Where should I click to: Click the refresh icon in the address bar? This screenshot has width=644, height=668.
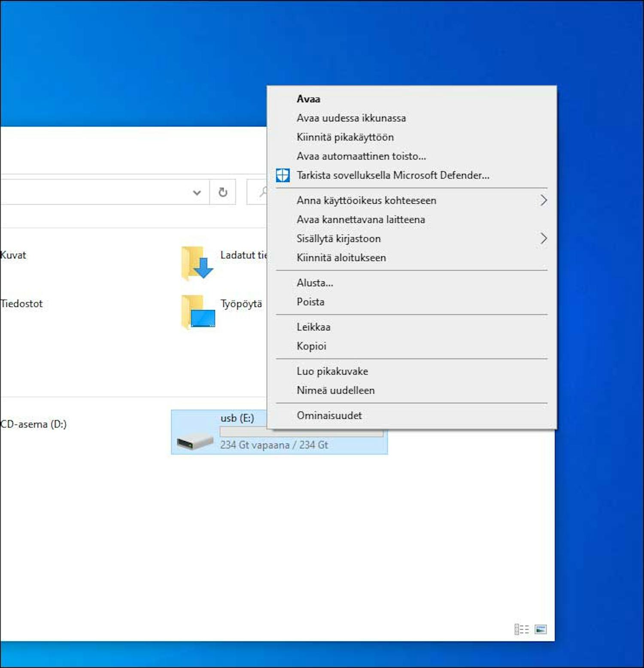tap(223, 192)
